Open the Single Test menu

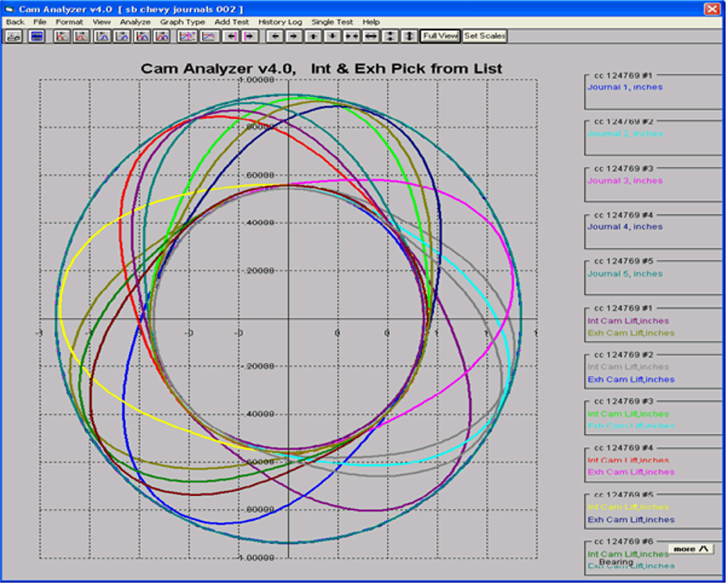coord(332,22)
